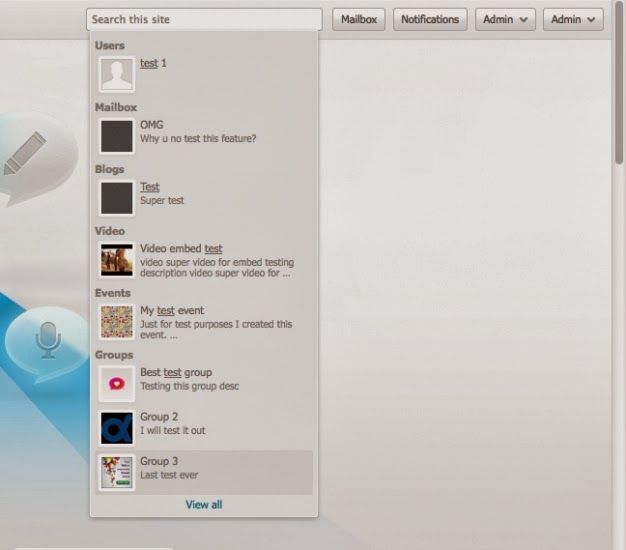626x550 pixels.
Task: Open the Mailbox button
Action: click(359, 19)
